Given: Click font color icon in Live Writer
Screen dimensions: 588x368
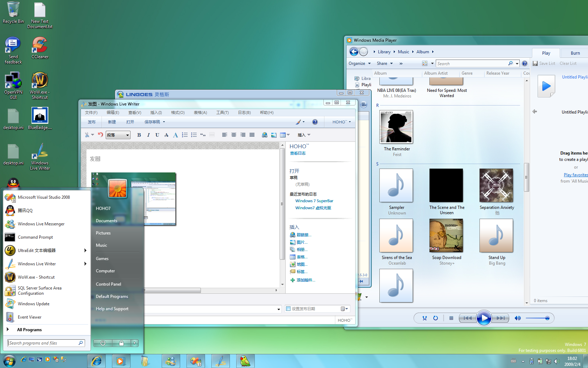Looking at the screenshot, I should 175,135.
